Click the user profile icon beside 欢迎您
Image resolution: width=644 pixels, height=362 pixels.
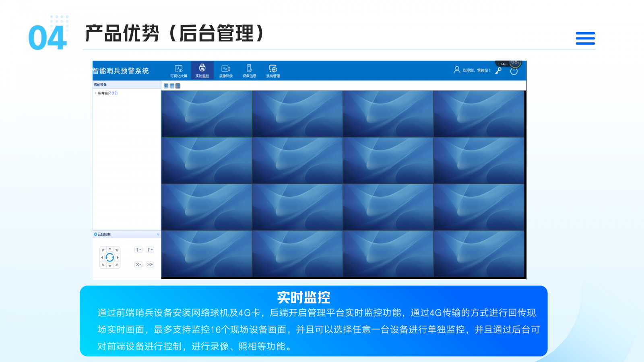click(x=457, y=70)
